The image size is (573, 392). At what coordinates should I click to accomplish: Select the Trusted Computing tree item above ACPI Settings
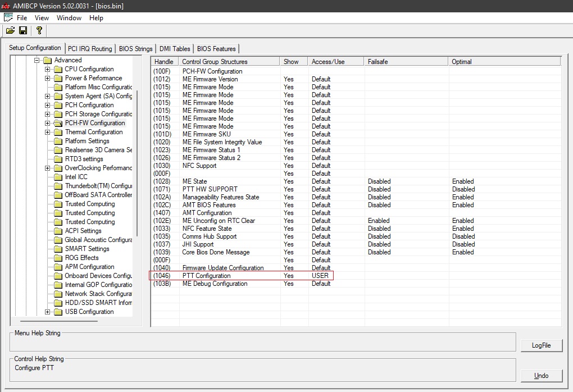click(x=90, y=222)
